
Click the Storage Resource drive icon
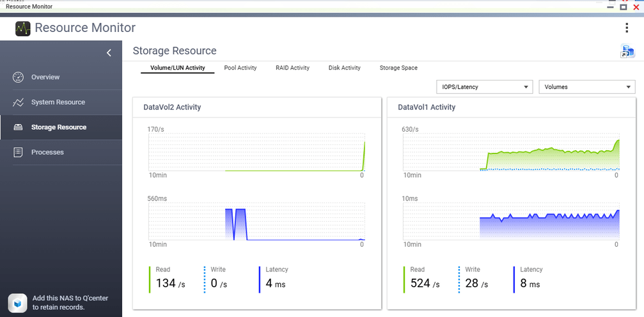[x=18, y=127]
